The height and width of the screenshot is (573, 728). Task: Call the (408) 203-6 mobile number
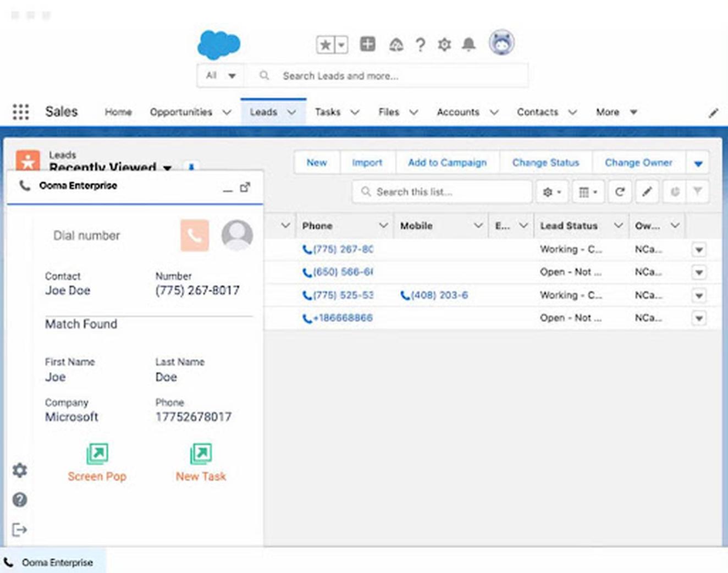pos(434,295)
